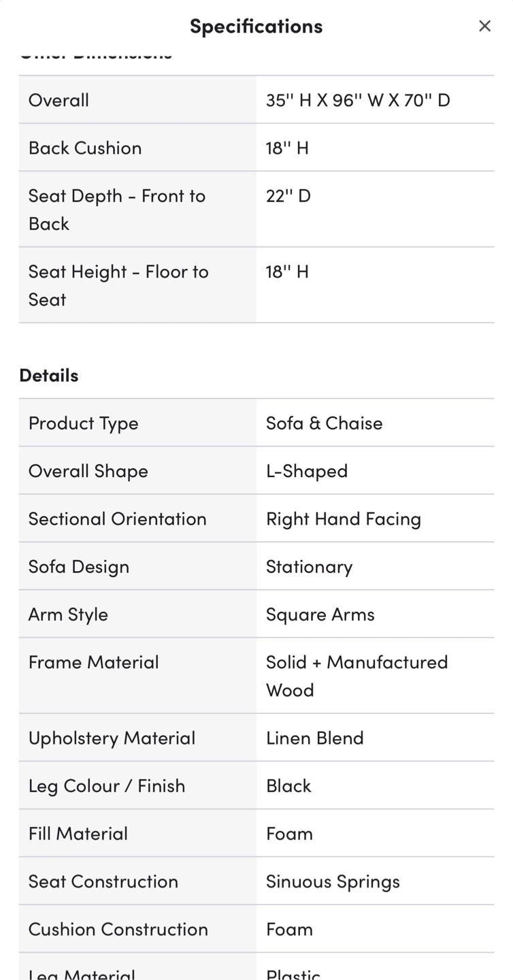Tap the Fill Material row label
513x980 pixels.
[78, 833]
